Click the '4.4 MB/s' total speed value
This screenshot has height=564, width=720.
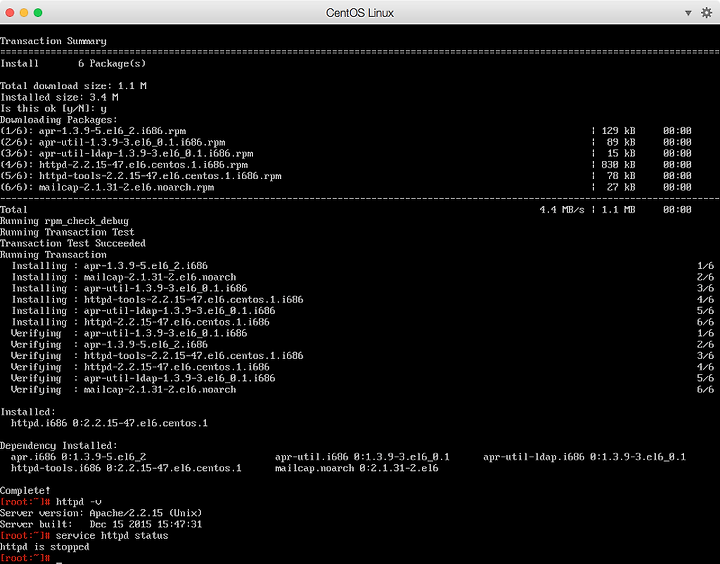(562, 210)
